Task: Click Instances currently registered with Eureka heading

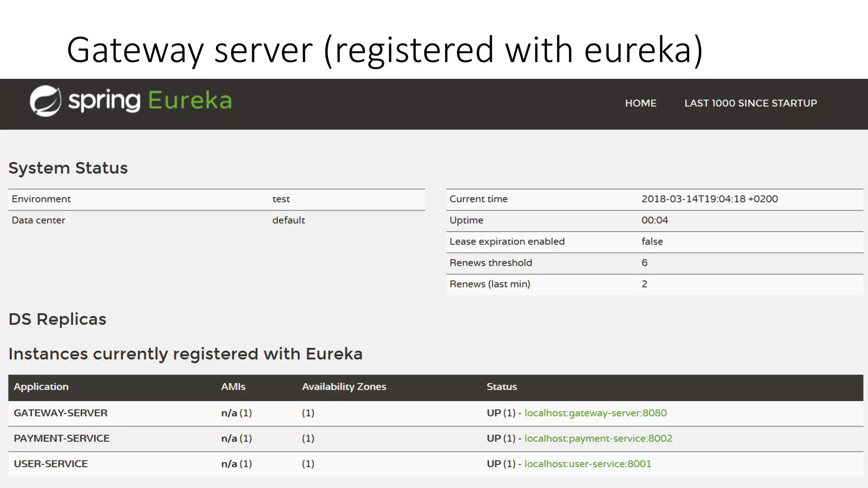Action: pos(185,354)
